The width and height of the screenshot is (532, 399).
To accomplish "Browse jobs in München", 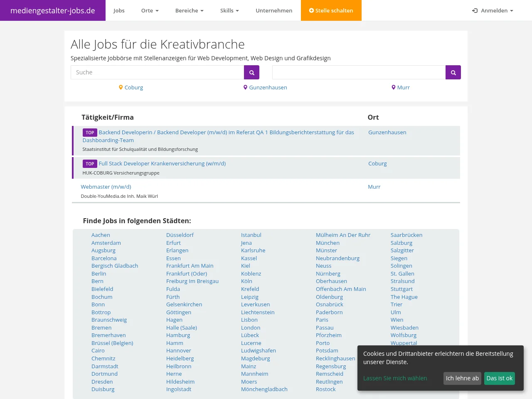I will pos(328,243).
